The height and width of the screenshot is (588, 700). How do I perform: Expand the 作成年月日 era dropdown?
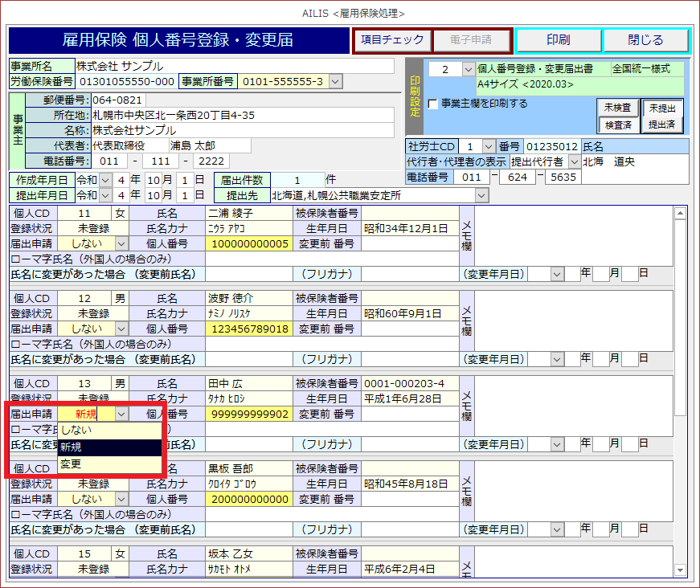106,180
